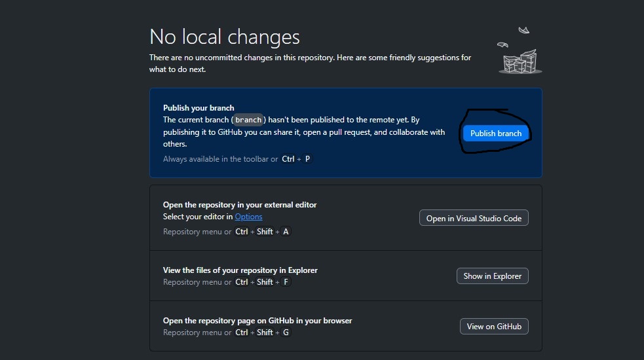Click the 'No local changes' heading
Image resolution: width=644 pixels, height=360 pixels.
click(225, 37)
